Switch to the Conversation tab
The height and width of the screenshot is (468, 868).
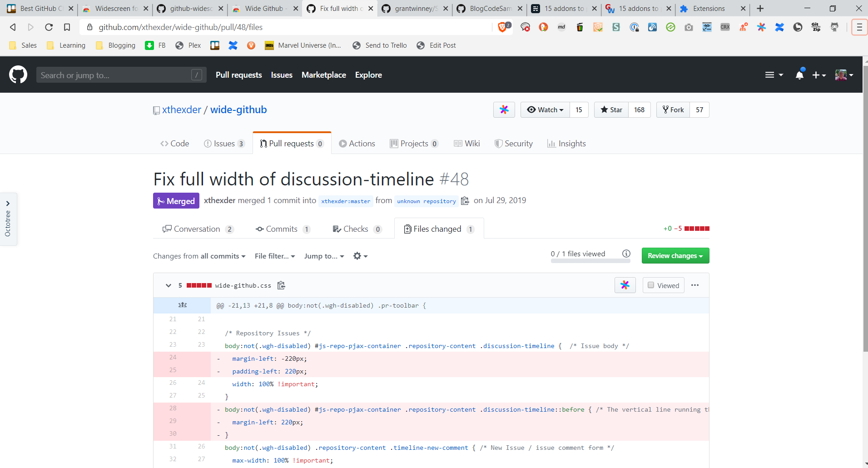click(197, 229)
